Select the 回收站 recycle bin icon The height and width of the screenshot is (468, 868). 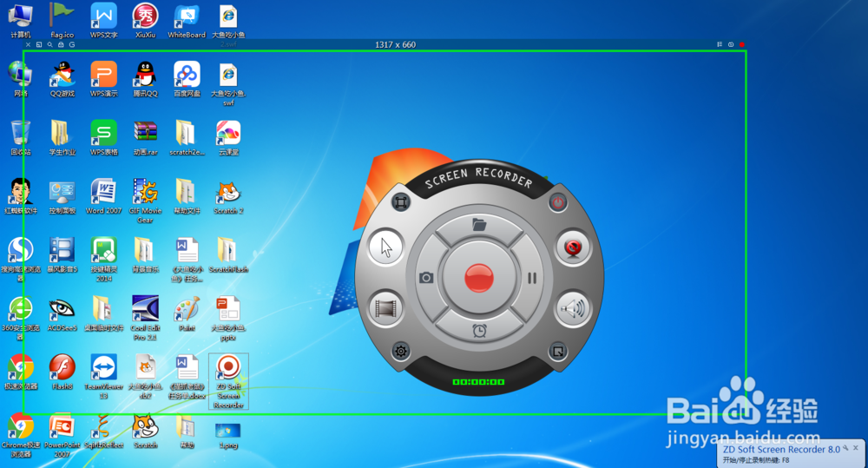(21, 138)
